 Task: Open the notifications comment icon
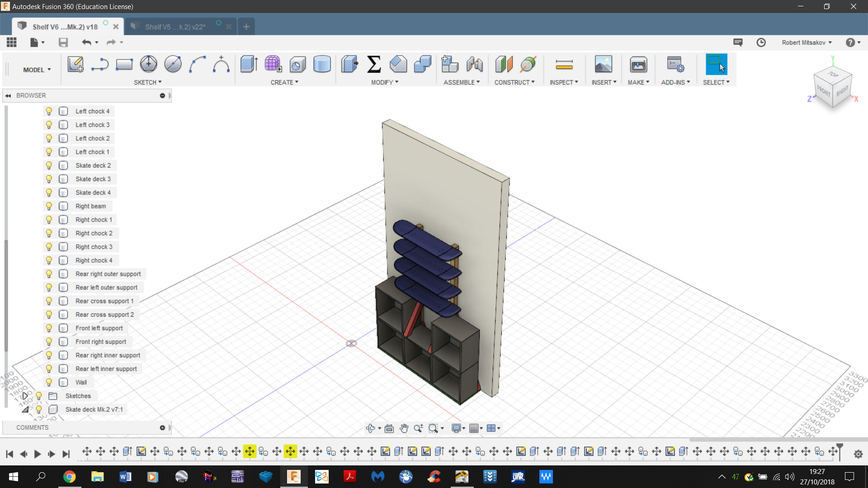(x=738, y=42)
